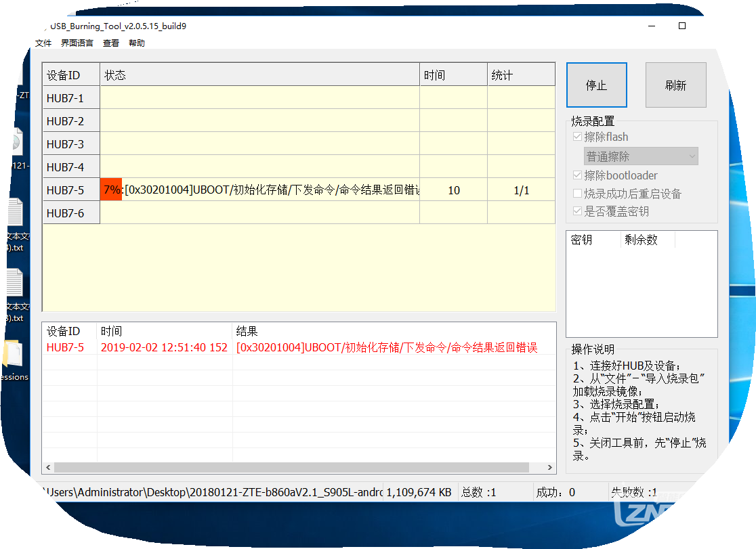Open the 帮助 menu
The image size is (756, 549).
coord(136,43)
